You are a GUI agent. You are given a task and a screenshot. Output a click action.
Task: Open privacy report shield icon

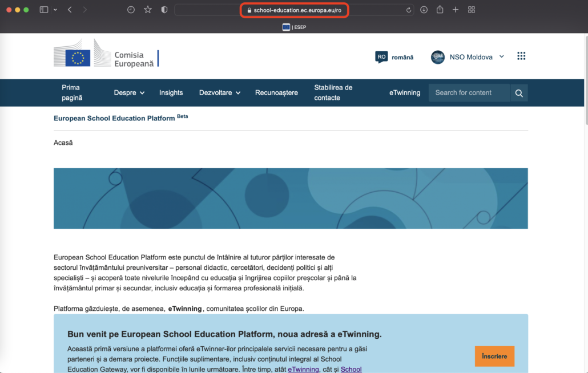pos(164,10)
